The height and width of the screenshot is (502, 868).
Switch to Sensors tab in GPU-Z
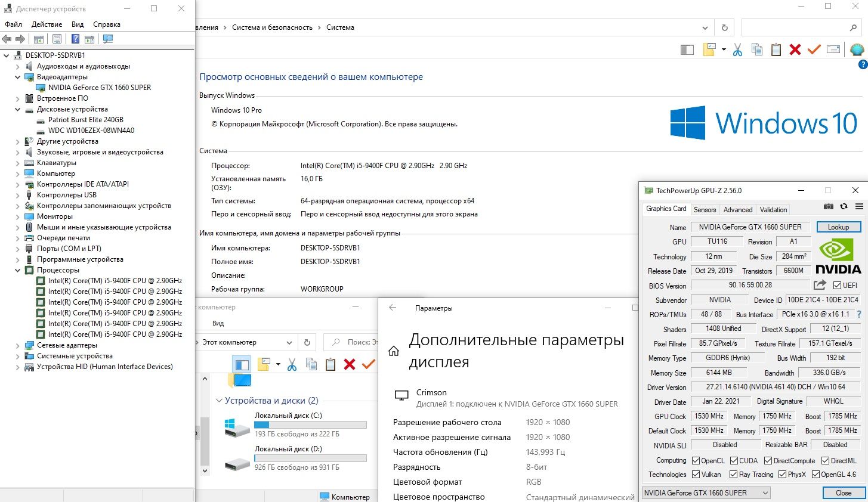(x=705, y=210)
